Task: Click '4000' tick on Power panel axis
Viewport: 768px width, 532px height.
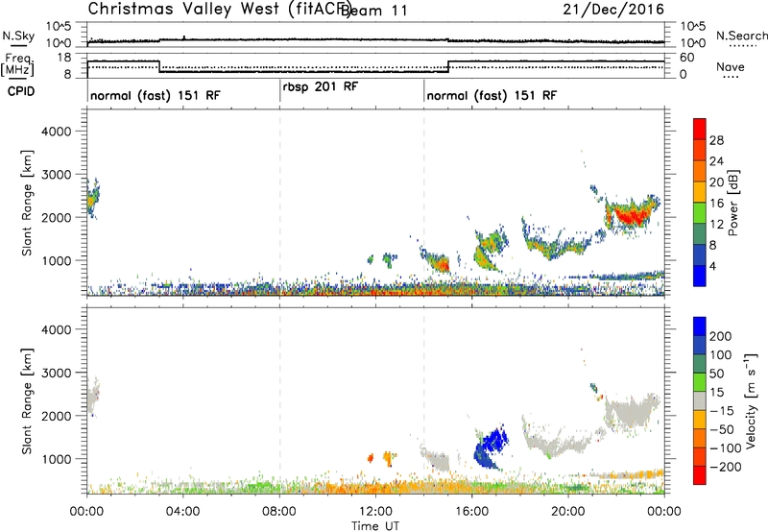Action: tap(57, 132)
